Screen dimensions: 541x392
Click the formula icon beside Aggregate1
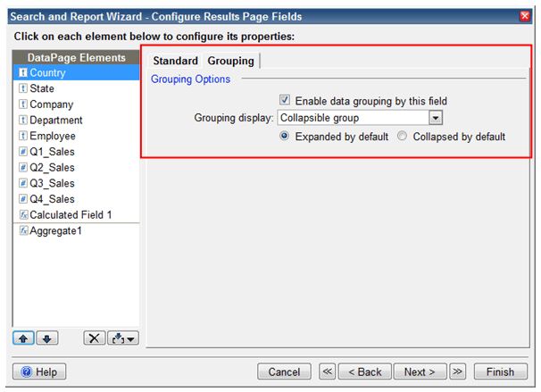click(x=23, y=230)
